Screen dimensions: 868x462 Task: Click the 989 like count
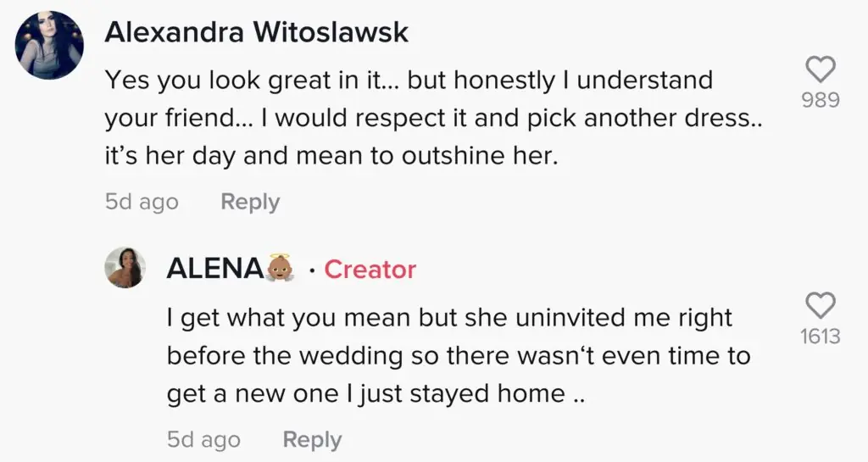[820, 100]
